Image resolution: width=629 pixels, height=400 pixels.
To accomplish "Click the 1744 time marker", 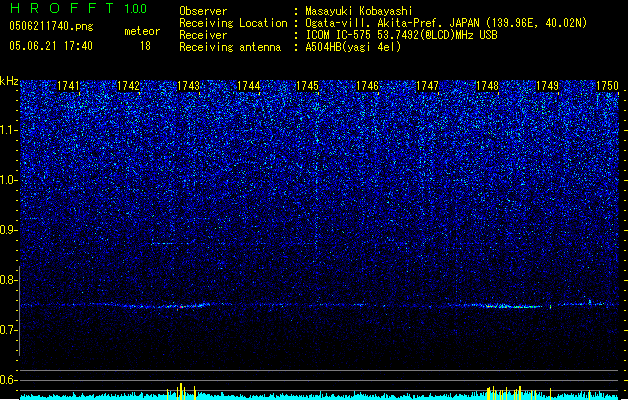I will 248,86.
